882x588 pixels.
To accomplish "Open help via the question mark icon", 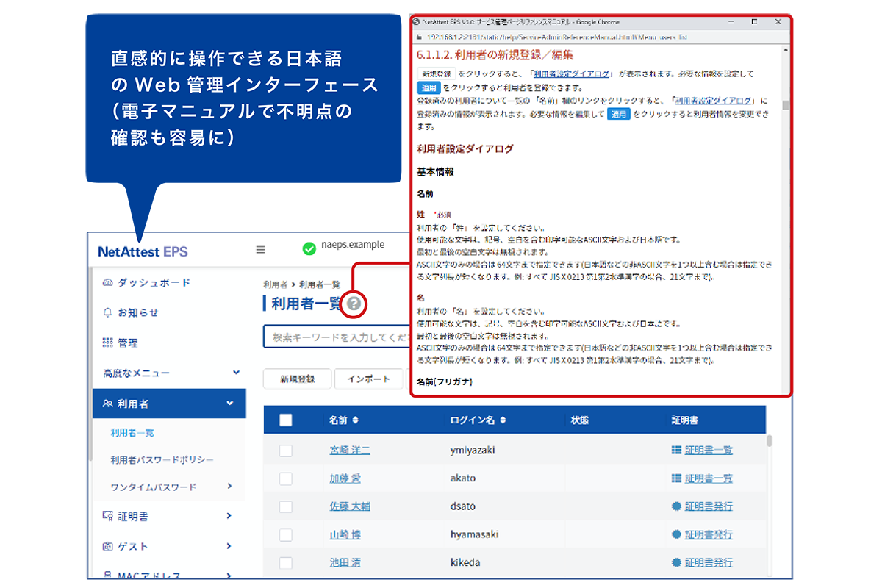I will (354, 303).
